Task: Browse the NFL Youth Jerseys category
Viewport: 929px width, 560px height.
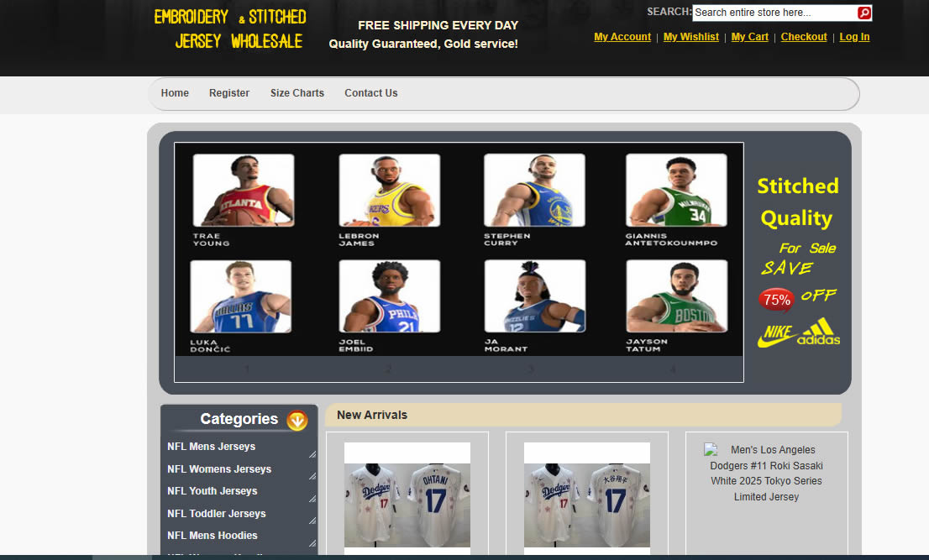Action: point(213,491)
